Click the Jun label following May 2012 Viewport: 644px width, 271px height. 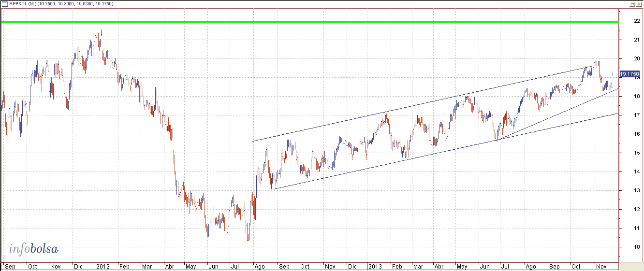point(213,266)
